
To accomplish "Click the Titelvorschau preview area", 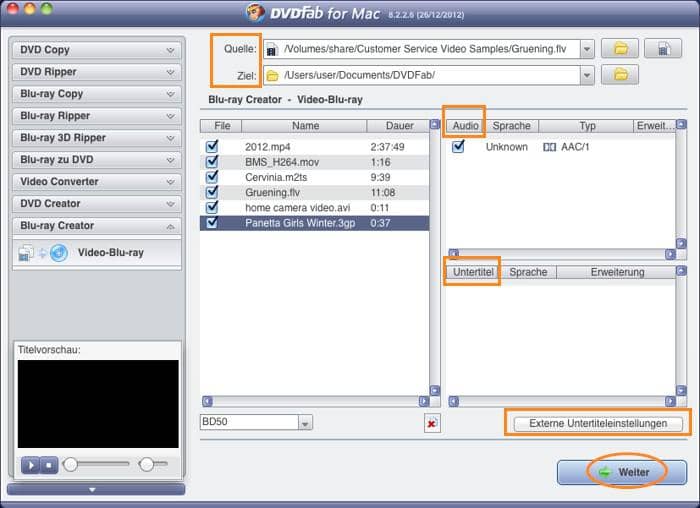I will (98, 404).
